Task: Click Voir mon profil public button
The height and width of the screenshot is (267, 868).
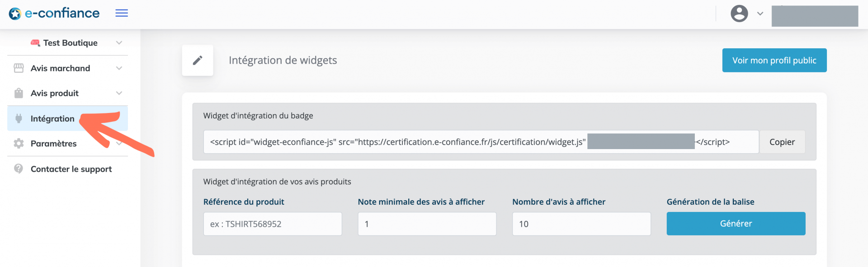Action: point(774,60)
